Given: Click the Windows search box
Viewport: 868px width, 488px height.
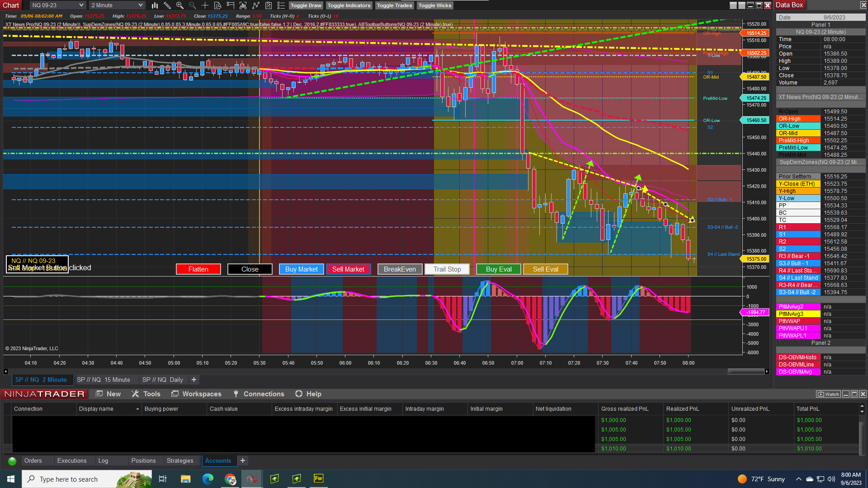Looking at the screenshot, I should tap(87, 479).
